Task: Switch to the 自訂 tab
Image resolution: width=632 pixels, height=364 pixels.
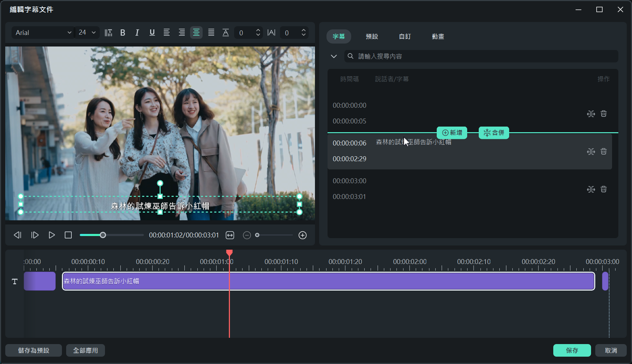Action: [x=405, y=36]
